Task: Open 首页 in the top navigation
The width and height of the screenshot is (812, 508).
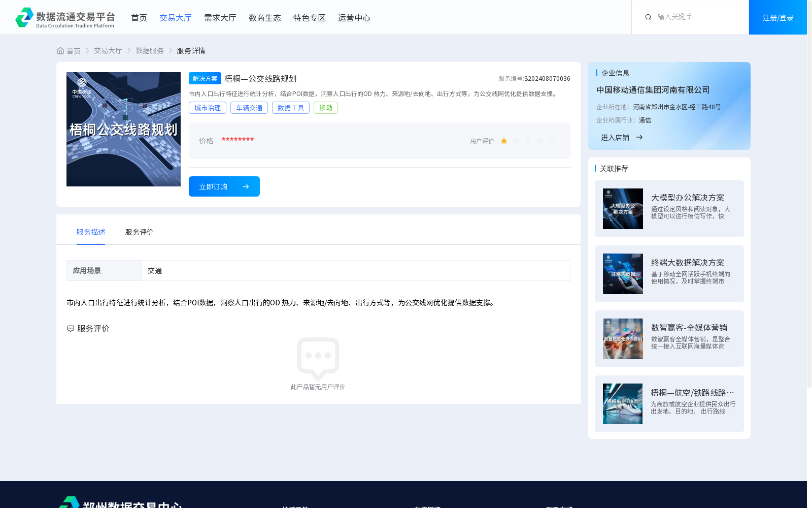Action: pos(139,18)
